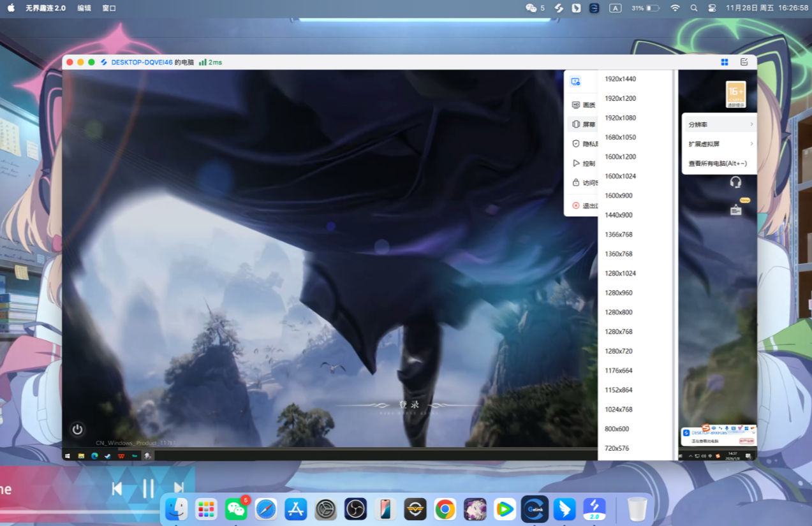Click the headset support icon in game

pos(735,182)
